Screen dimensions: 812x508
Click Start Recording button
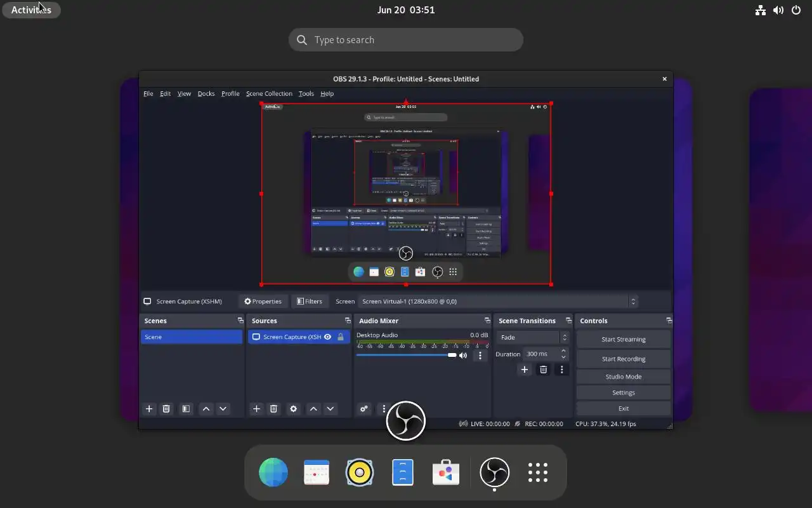click(624, 359)
